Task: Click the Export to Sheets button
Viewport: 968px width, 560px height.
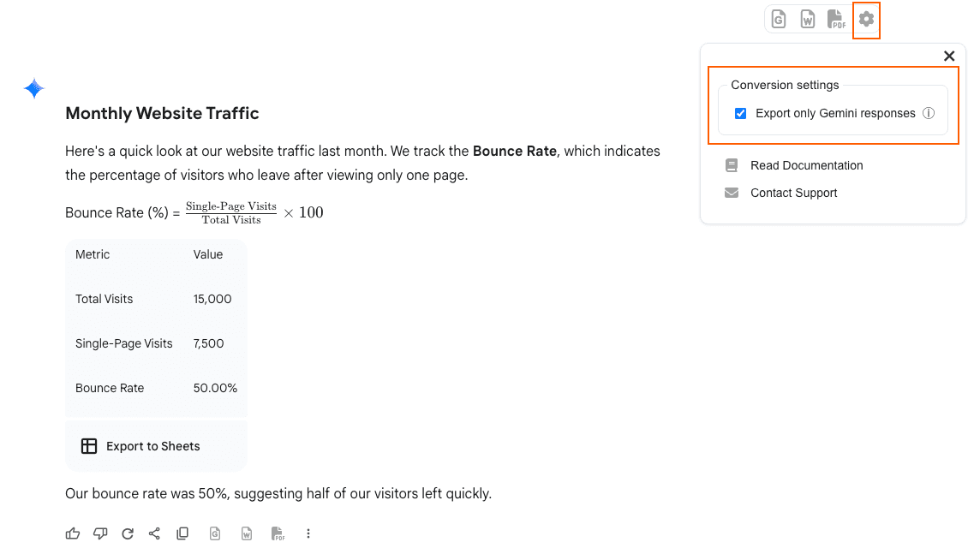Action: (141, 446)
